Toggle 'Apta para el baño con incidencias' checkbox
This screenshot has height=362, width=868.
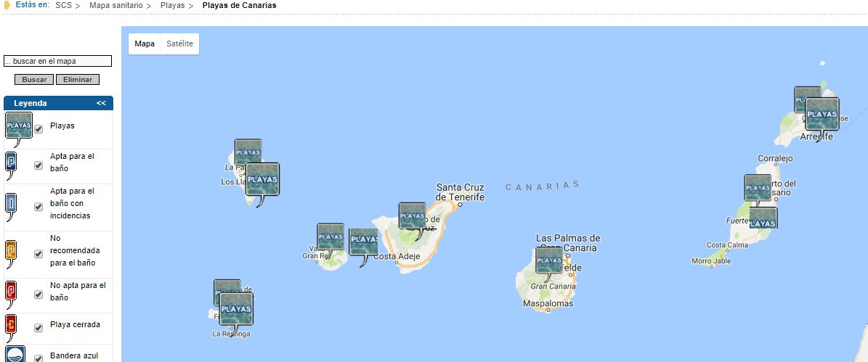[38, 207]
